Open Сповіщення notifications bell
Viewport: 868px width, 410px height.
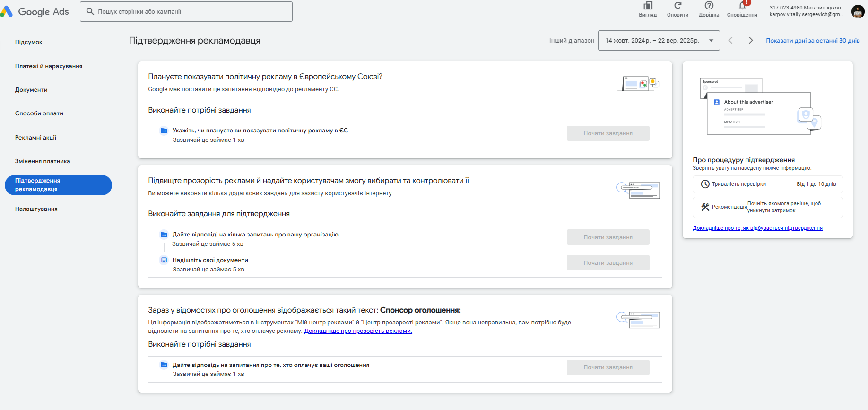742,6
